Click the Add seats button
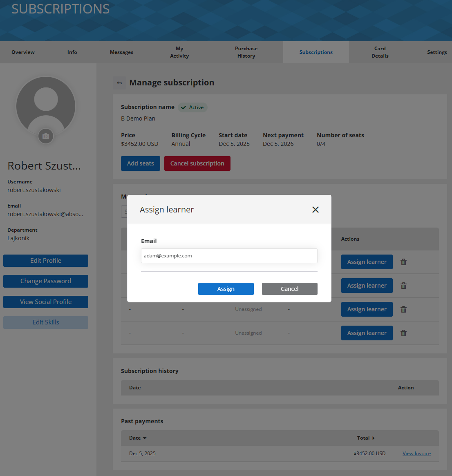The width and height of the screenshot is (452, 476). coord(141,163)
